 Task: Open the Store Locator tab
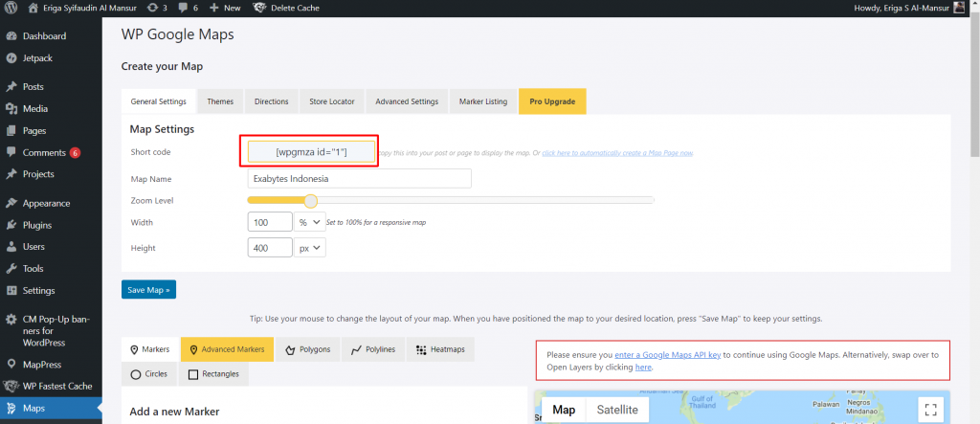[x=332, y=101]
